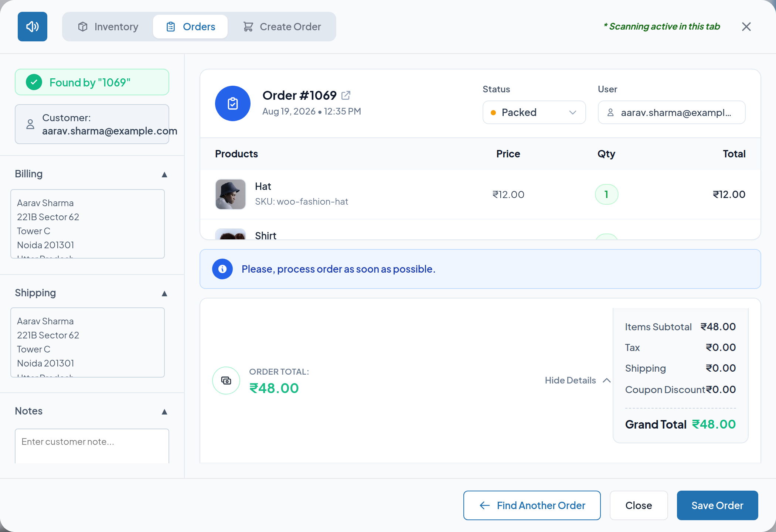Close the scanner modal with X
Screen dimensions: 776x532
[746, 27]
